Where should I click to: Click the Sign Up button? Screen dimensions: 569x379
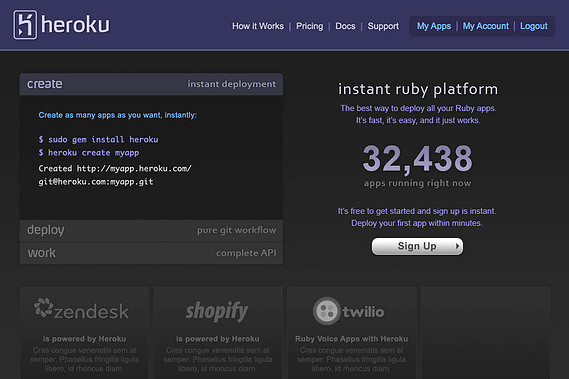pyautogui.click(x=417, y=246)
